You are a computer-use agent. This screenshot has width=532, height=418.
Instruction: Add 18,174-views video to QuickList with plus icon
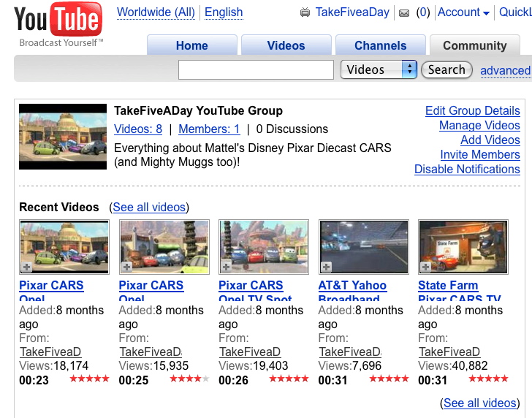click(27, 267)
